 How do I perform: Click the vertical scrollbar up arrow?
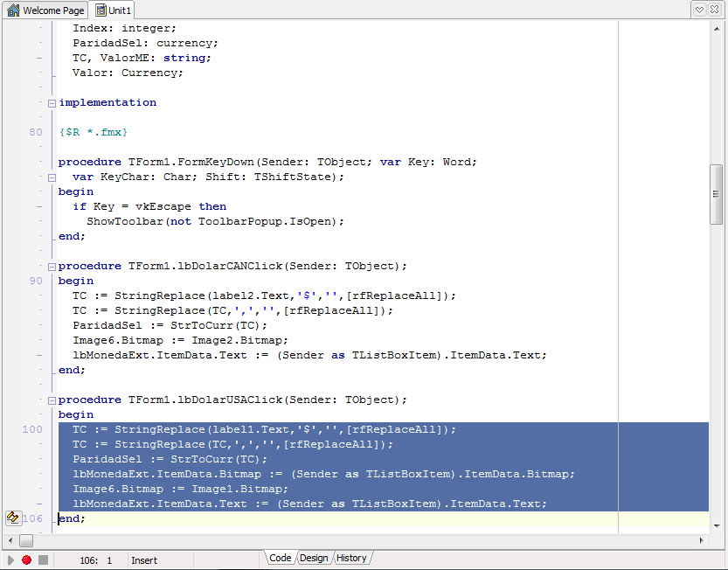pyautogui.click(x=717, y=27)
